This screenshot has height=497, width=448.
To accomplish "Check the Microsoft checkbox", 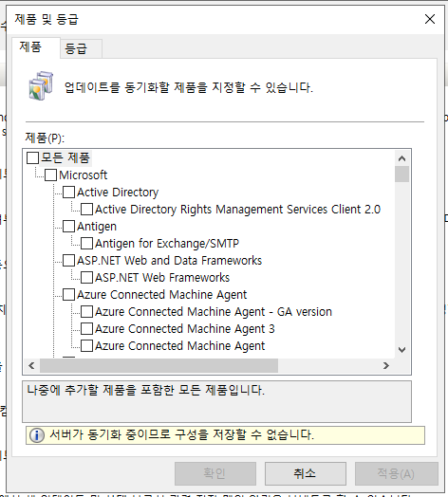I will pos(50,175).
